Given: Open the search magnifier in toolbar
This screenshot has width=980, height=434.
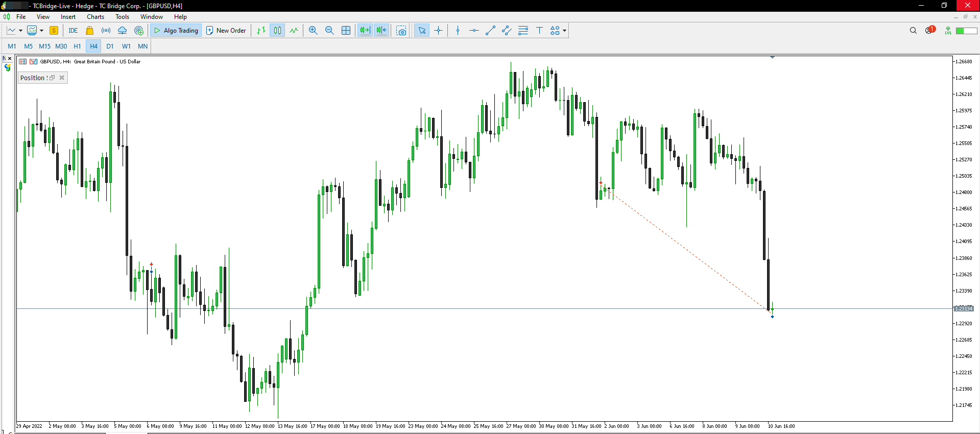Looking at the screenshot, I should tap(913, 31).
